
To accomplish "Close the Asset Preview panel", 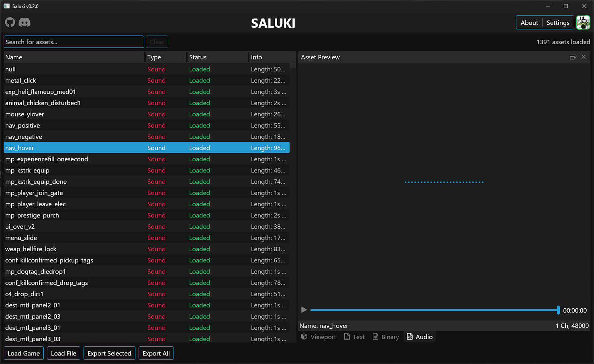I will (x=584, y=57).
